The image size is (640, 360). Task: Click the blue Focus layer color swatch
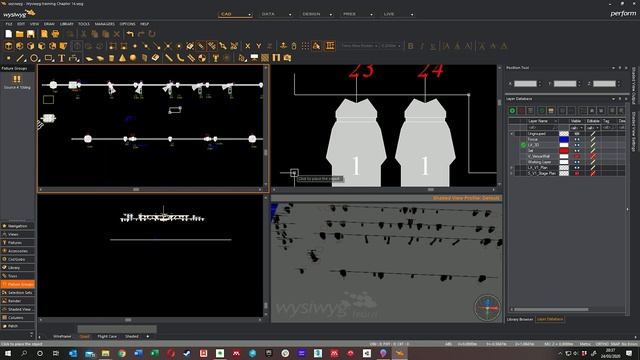(564, 139)
